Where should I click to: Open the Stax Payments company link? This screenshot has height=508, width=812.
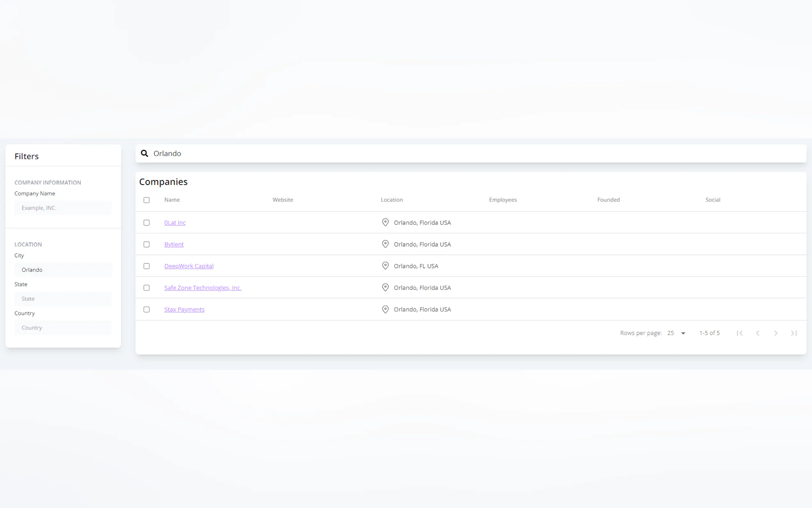184,309
